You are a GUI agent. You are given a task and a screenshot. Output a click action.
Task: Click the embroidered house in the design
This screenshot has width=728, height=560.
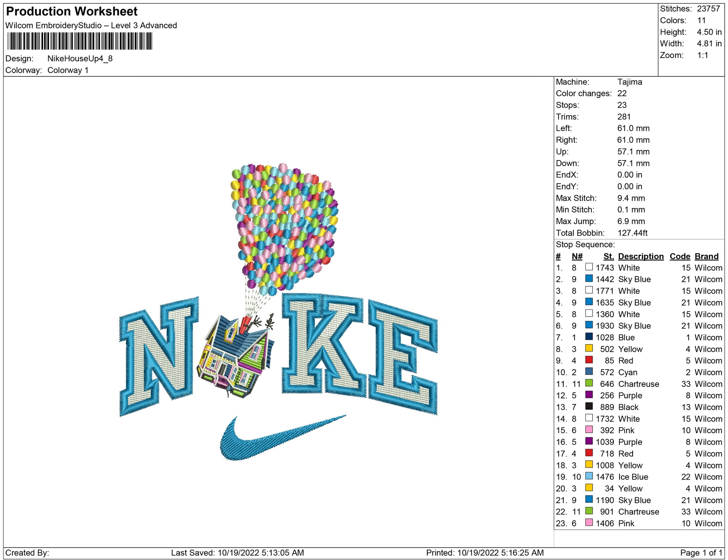236,355
